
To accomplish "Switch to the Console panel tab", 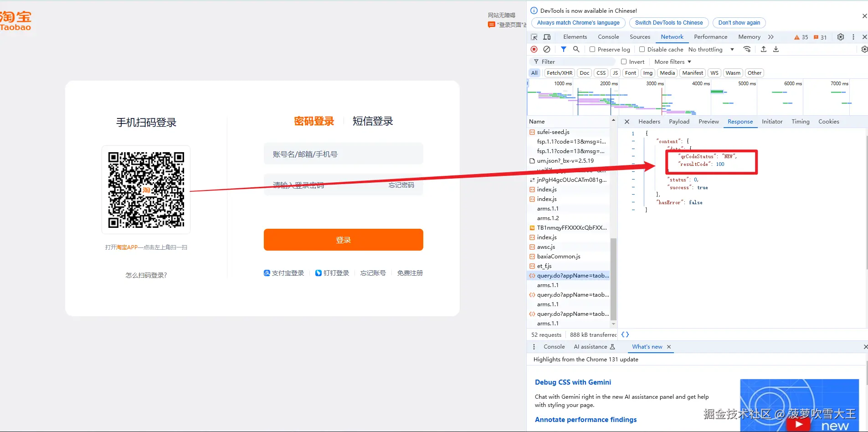I will [x=608, y=37].
